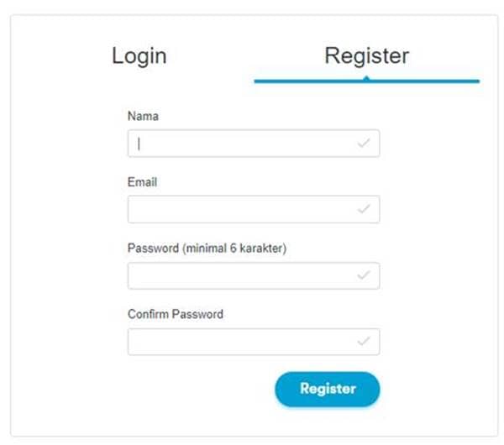Click the blinking text cursor in Nama
The width and height of the screenshot is (504, 445).
[x=139, y=144]
